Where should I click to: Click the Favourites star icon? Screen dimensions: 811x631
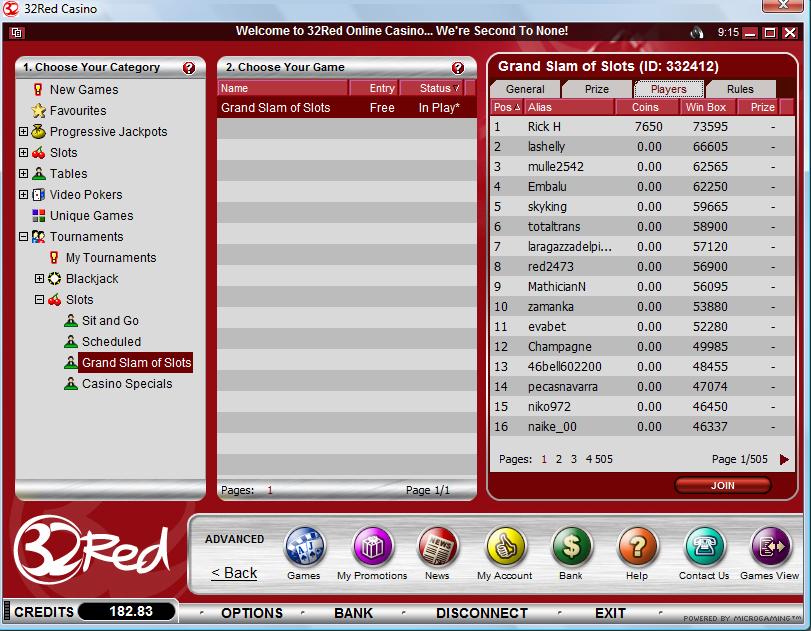pos(38,110)
